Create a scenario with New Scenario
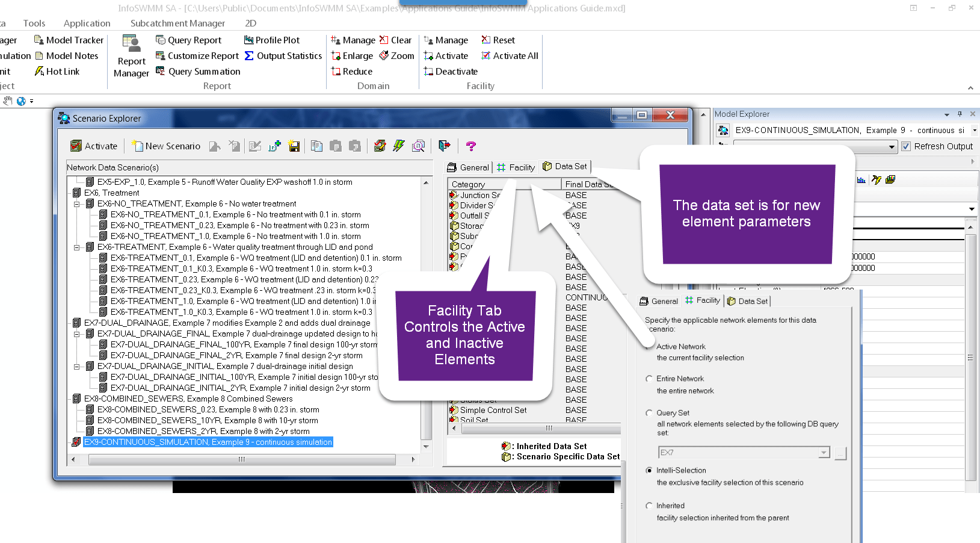This screenshot has width=980, height=543. tap(166, 146)
